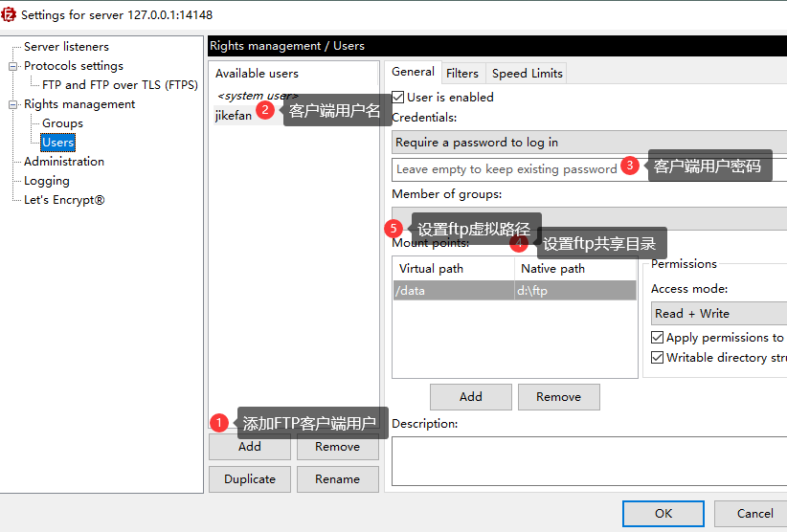Image resolution: width=787 pixels, height=532 pixels.
Task: Click red annotation marker number 3
Action: point(630,165)
